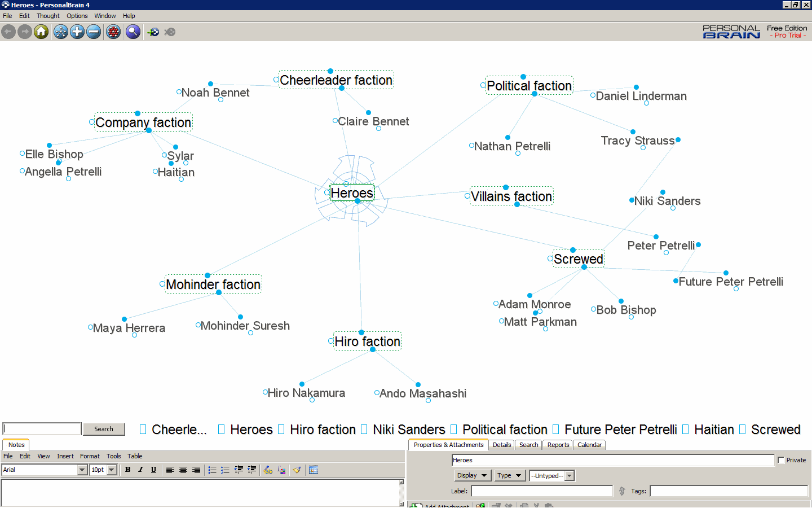Go forward with the right arrow button
Viewport: 812px width, 508px height.
25,32
